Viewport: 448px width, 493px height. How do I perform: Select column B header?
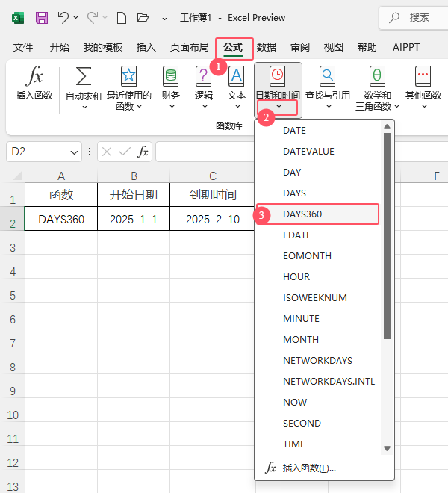coord(134,176)
